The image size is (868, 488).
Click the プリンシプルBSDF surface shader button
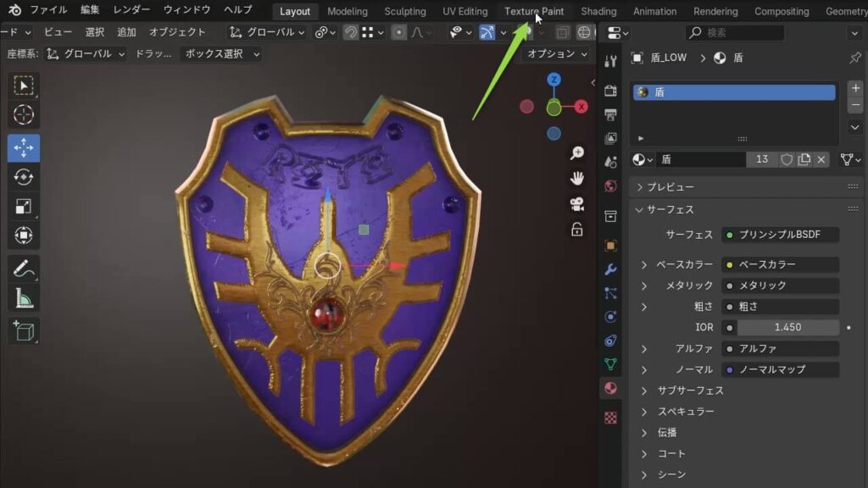pyautogui.click(x=781, y=235)
